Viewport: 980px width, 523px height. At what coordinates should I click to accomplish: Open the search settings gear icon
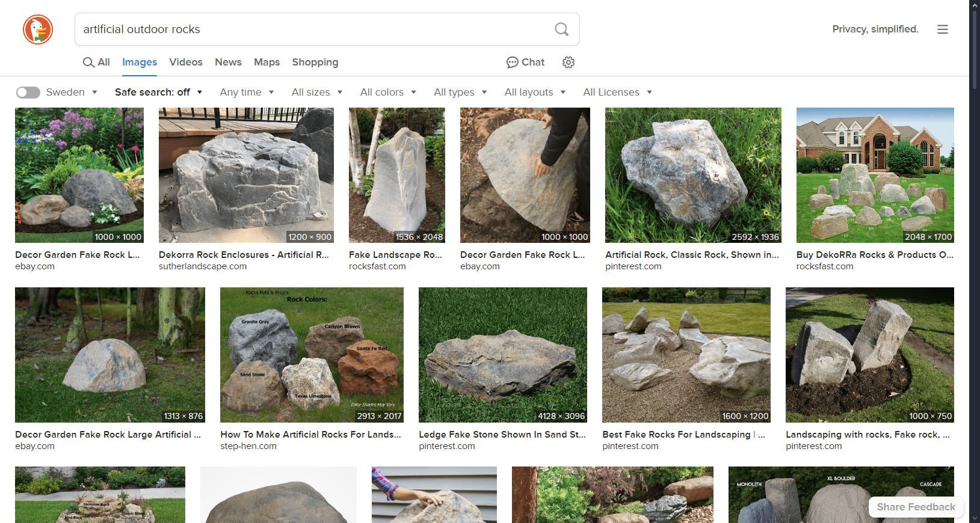569,63
